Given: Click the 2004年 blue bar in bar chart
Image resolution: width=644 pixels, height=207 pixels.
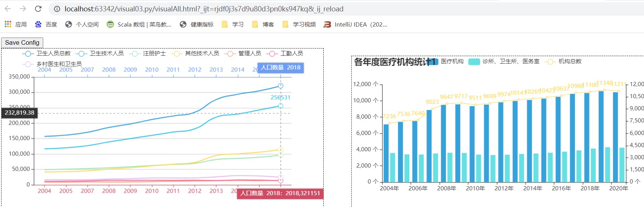Looking at the screenshot, I should pos(386,153).
